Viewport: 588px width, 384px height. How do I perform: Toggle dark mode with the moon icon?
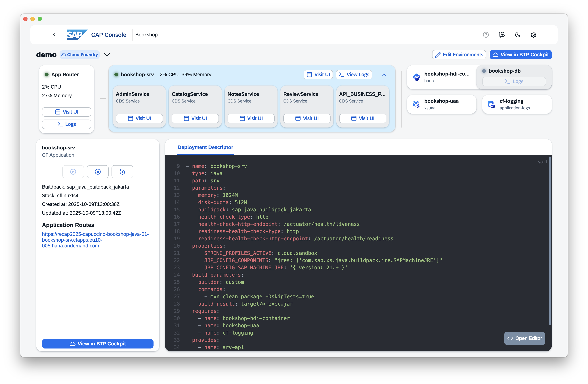click(518, 35)
